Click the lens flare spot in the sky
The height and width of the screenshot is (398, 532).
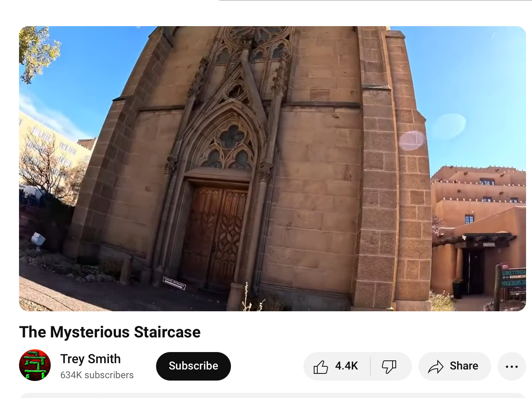coord(412,141)
